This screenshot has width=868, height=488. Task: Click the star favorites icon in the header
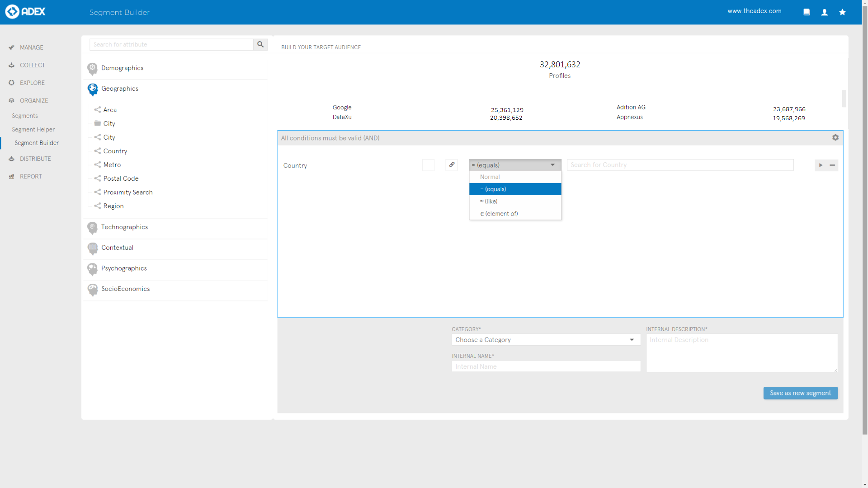pyautogui.click(x=842, y=12)
